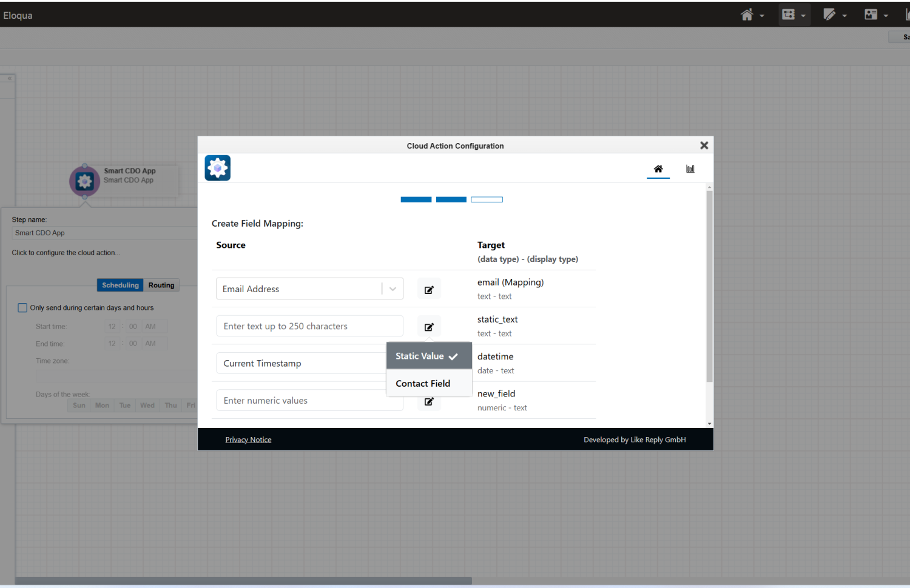Click the Eloqua title text
910x588 pixels.
[x=18, y=15]
